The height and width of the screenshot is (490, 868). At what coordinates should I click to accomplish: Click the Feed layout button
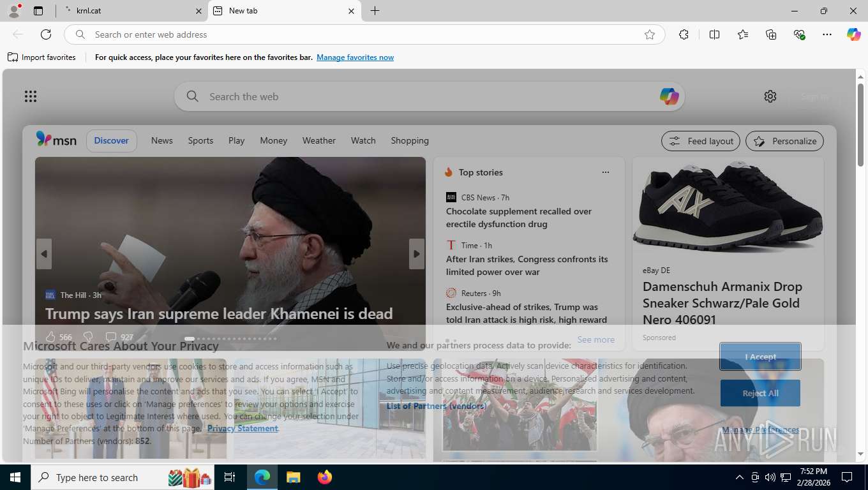point(701,141)
